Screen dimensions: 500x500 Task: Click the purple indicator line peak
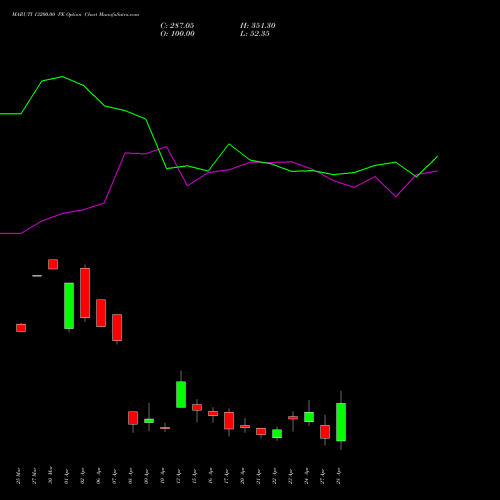tap(166, 146)
